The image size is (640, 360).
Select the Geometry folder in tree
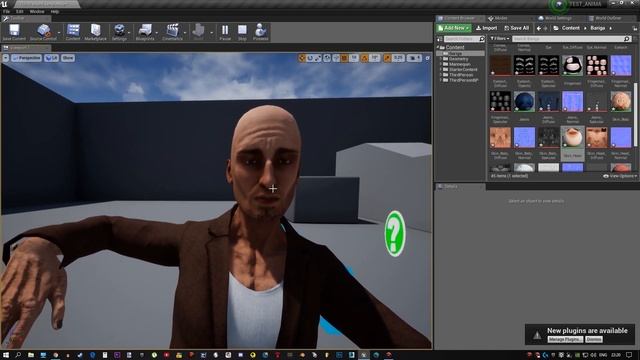tap(458, 59)
